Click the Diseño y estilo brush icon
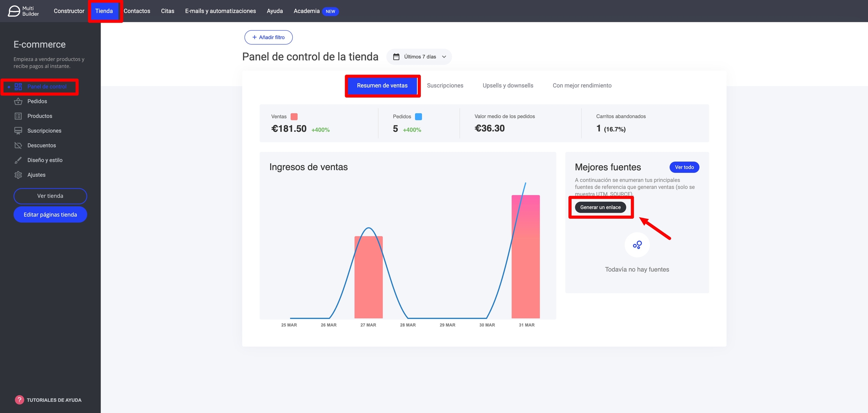The height and width of the screenshot is (413, 868). (x=18, y=160)
